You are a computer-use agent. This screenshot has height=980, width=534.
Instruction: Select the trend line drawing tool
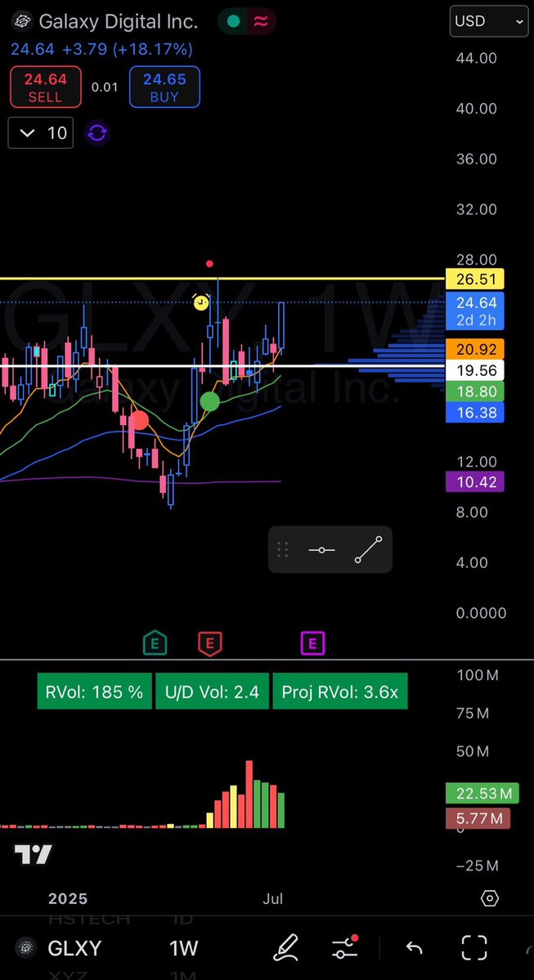[368, 549]
